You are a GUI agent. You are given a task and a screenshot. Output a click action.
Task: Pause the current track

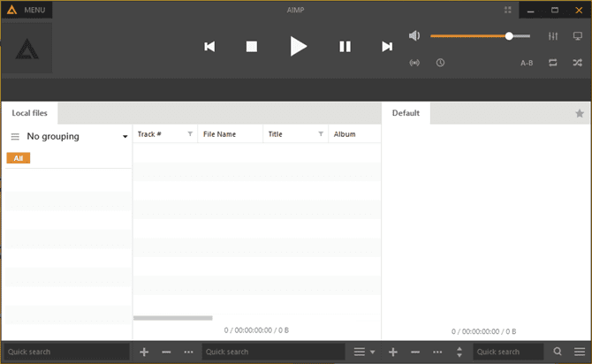[345, 47]
